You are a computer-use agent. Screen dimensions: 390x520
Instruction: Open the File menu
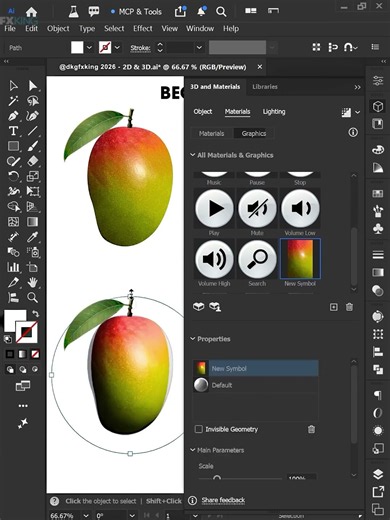pyautogui.click(x=10, y=29)
